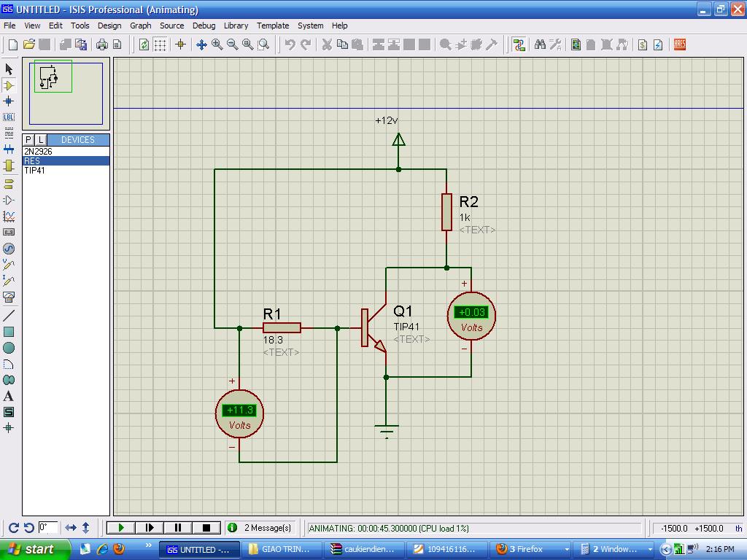Toggle the grid display
The image size is (747, 560).
(160, 44)
